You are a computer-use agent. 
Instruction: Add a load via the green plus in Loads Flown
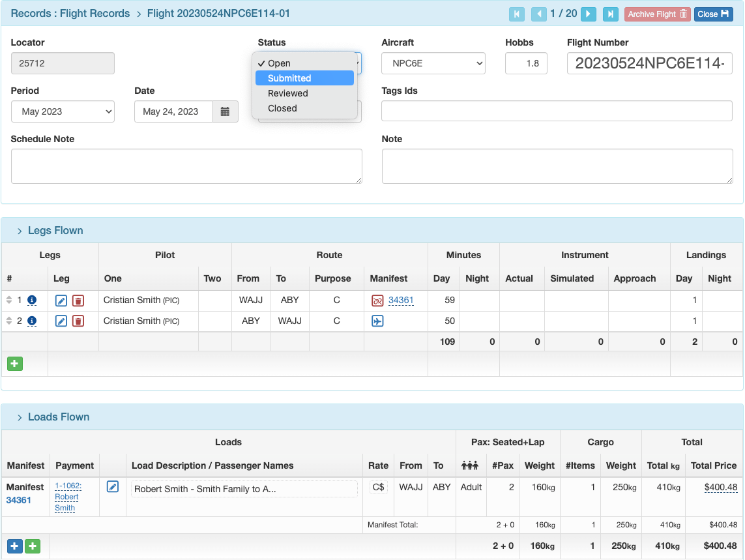[31, 546]
